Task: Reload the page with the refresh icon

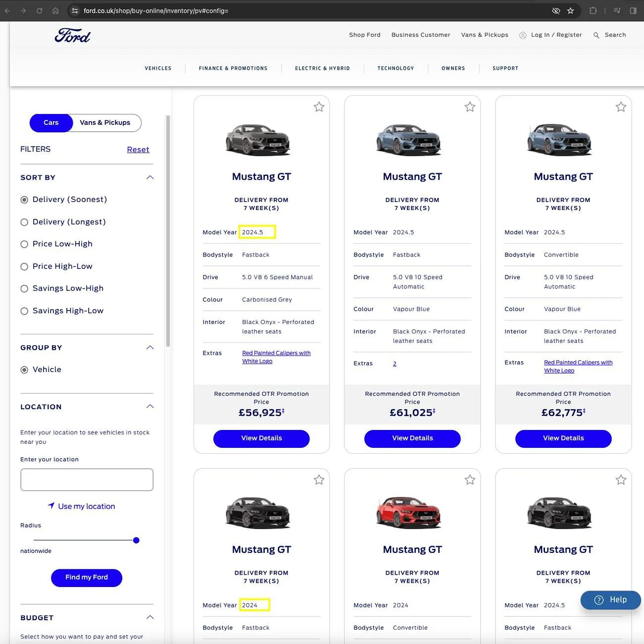Action: [39, 10]
